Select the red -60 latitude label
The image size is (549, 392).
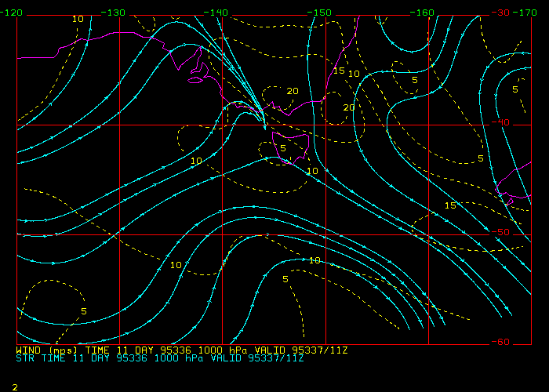(500, 342)
